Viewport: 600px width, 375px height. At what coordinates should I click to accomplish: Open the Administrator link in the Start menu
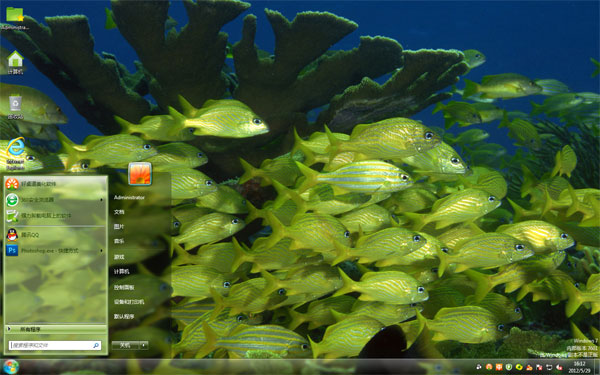[x=129, y=197]
